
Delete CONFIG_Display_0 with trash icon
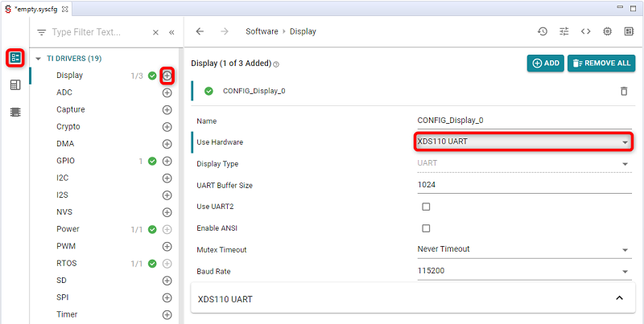pos(623,91)
